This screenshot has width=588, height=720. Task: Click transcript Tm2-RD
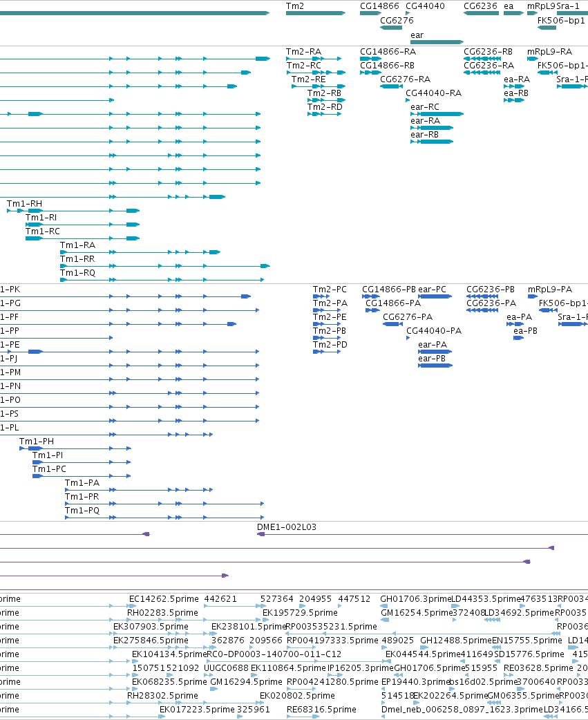coord(325,114)
